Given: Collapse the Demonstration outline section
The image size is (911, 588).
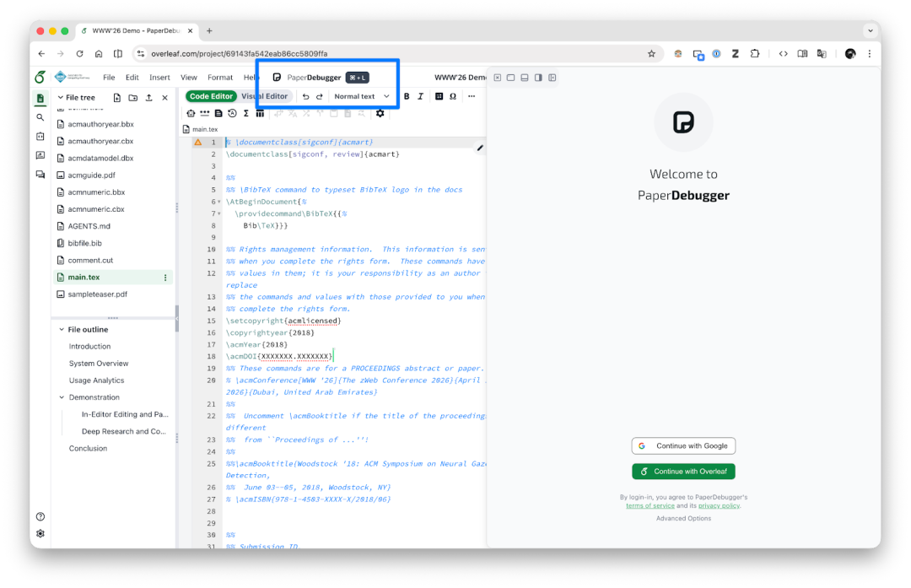Looking at the screenshot, I should point(62,396).
